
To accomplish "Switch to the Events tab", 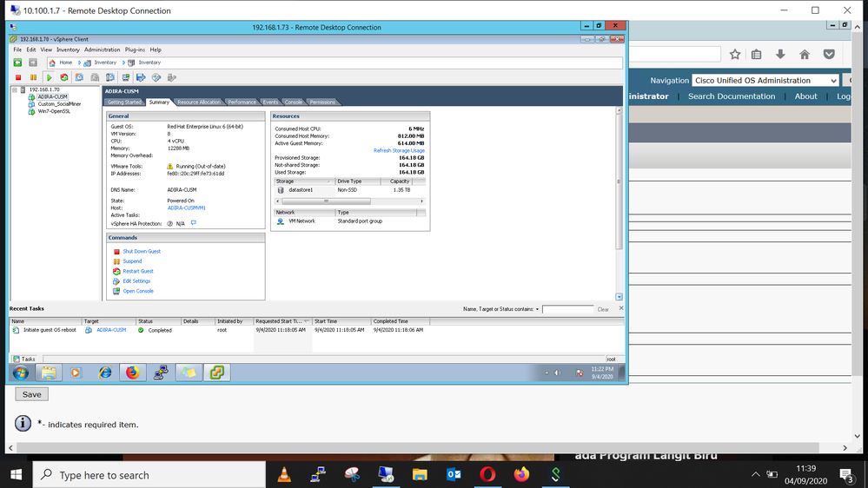I will pos(270,102).
